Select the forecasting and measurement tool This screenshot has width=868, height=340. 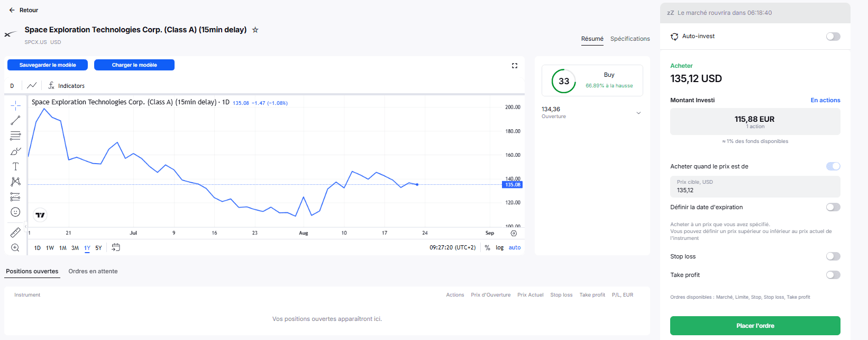click(x=15, y=197)
